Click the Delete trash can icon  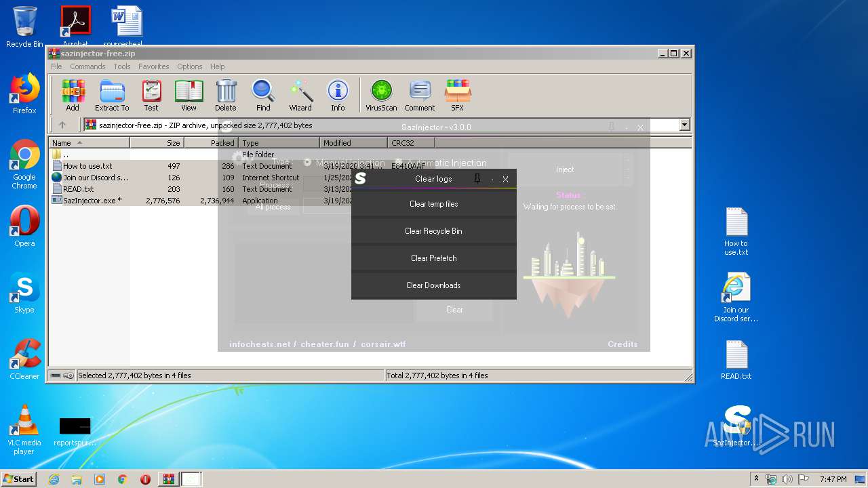click(x=226, y=95)
